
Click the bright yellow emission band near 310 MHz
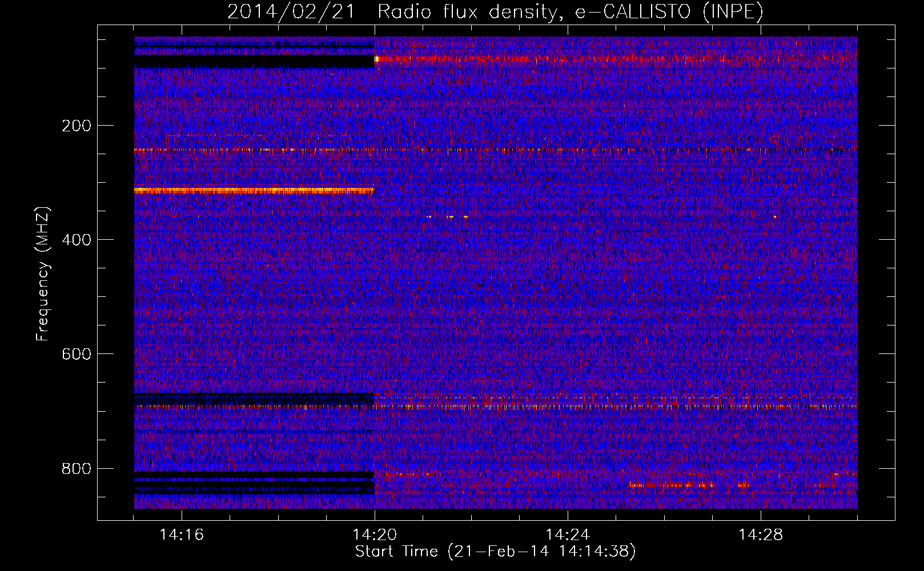[x=254, y=191]
